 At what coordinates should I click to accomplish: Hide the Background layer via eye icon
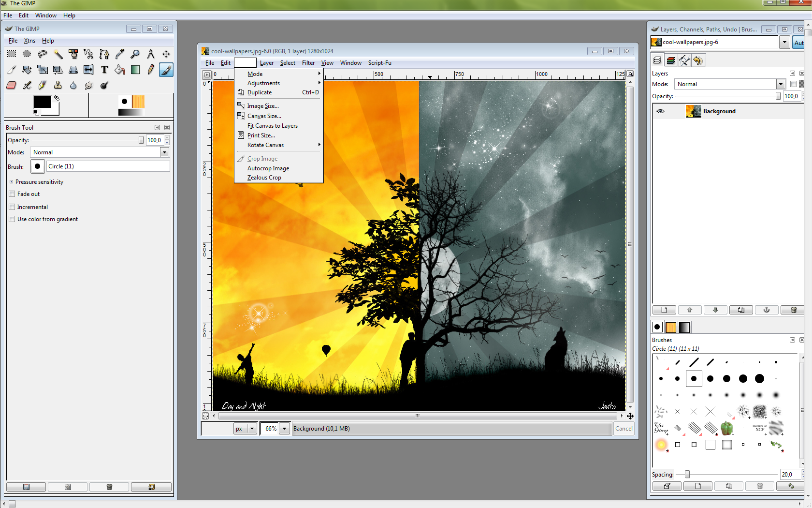(661, 111)
